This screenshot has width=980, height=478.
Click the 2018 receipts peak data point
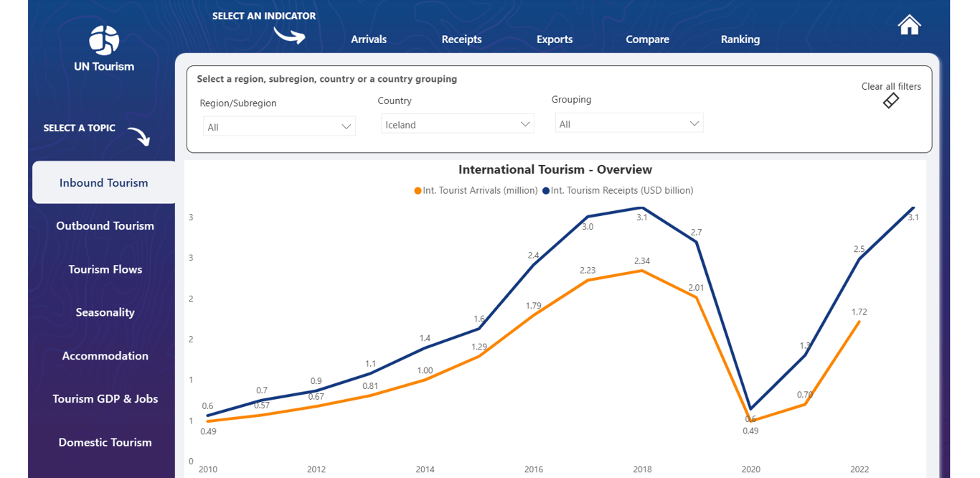[642, 208]
